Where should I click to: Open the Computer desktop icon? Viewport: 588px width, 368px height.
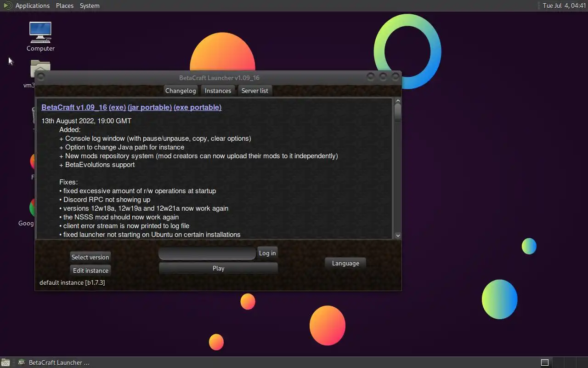click(x=40, y=36)
